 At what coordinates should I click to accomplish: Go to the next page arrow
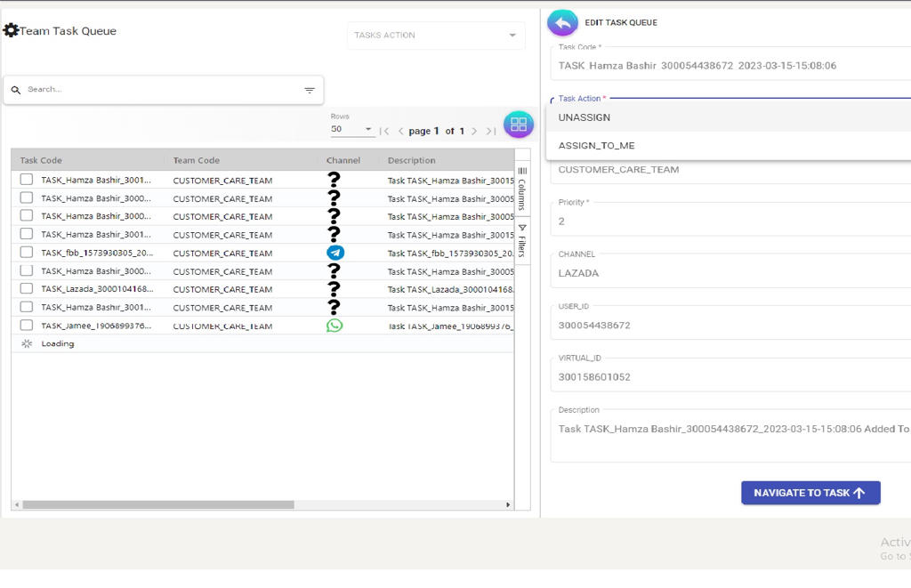474,132
